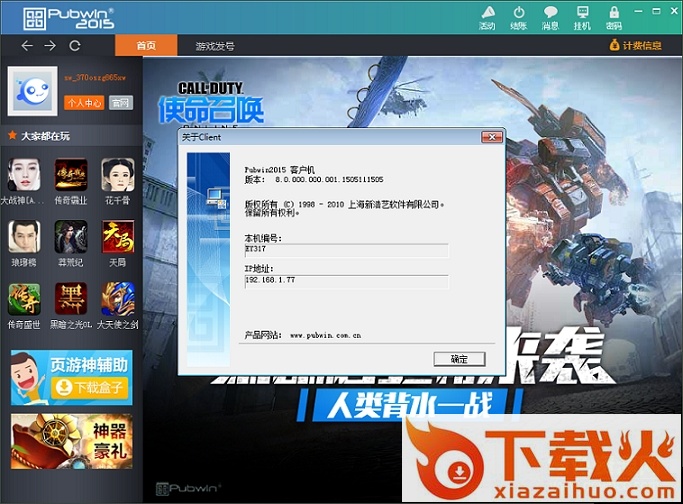Refresh the page with reload icon
Image resolution: width=683 pixels, height=504 pixels.
click(x=75, y=45)
